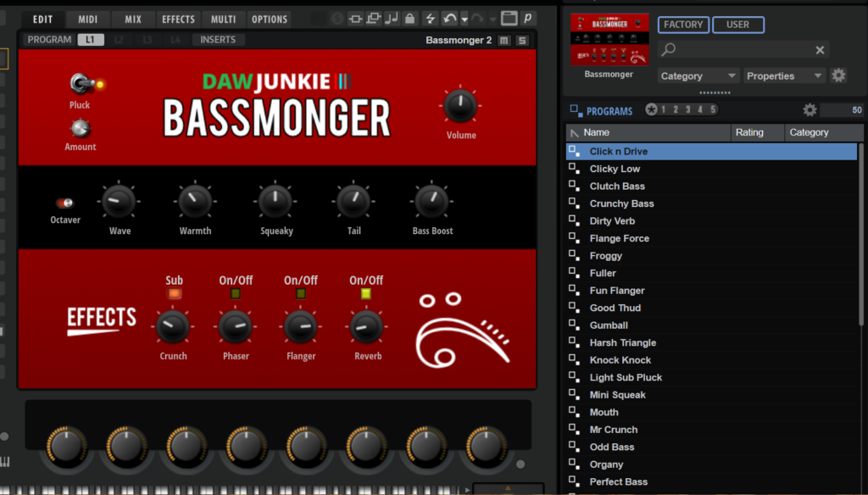Image resolution: width=868 pixels, height=495 pixels.
Task: Click the PROGRAMS filter icon
Action: coord(576,110)
